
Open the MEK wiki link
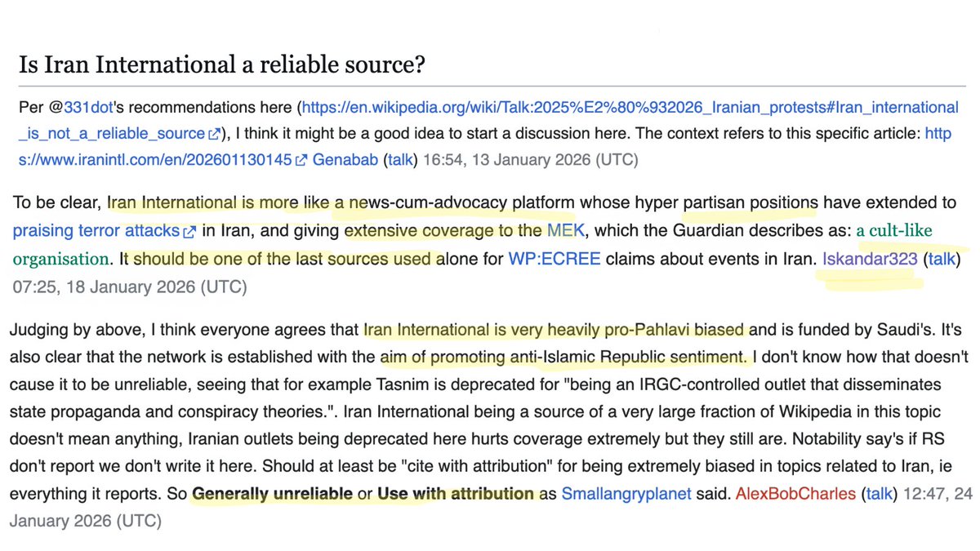point(567,230)
